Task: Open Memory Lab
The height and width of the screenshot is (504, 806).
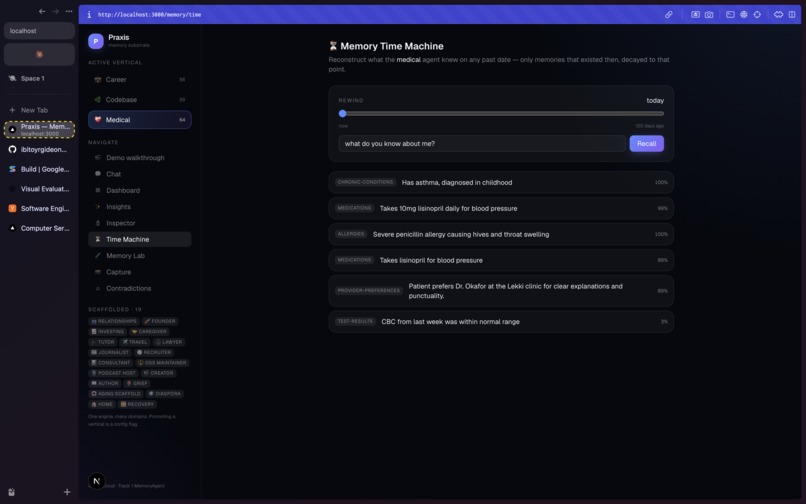Action: click(x=139, y=256)
